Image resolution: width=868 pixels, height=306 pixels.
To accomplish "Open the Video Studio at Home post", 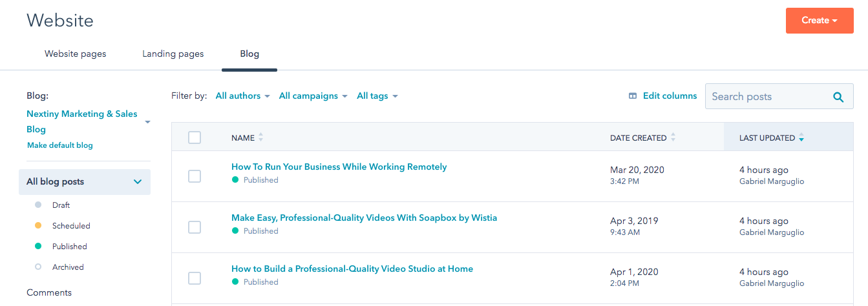I will pos(352,269).
